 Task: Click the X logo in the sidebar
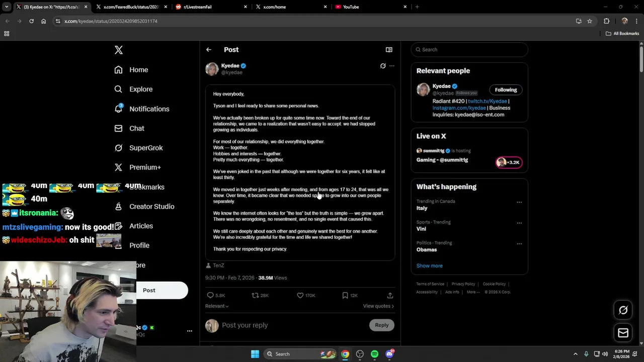(x=119, y=50)
